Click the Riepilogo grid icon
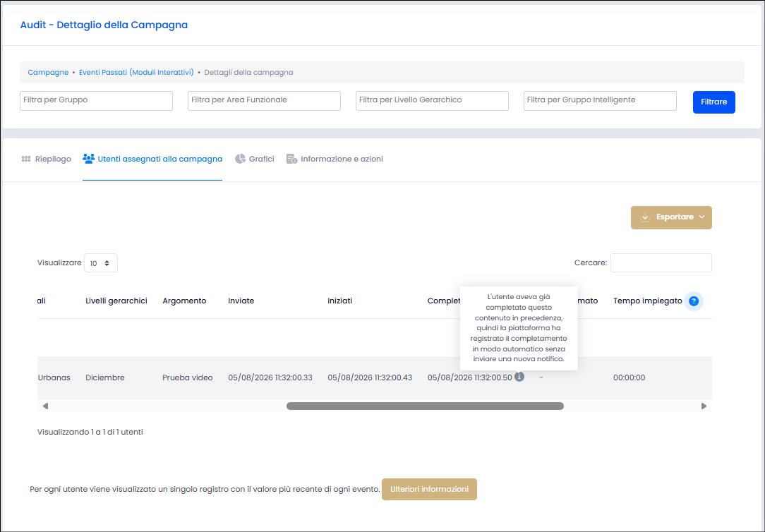The width and height of the screenshot is (765, 532). [x=26, y=159]
